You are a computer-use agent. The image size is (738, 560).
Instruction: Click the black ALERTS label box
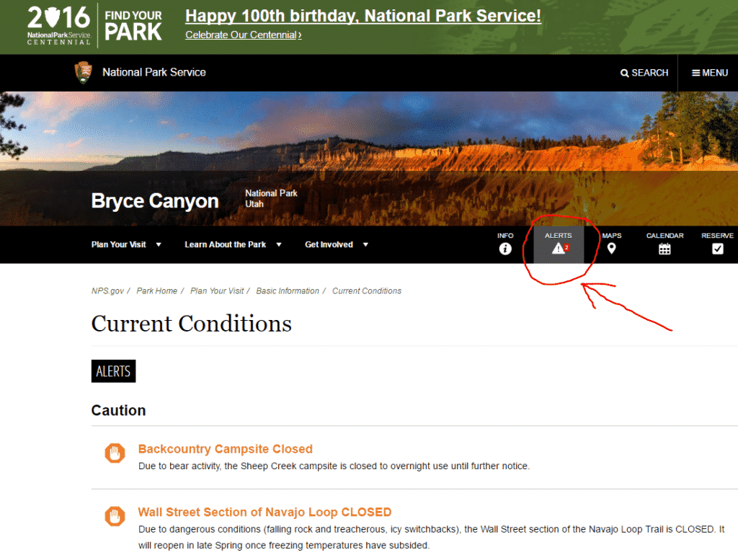(x=113, y=371)
